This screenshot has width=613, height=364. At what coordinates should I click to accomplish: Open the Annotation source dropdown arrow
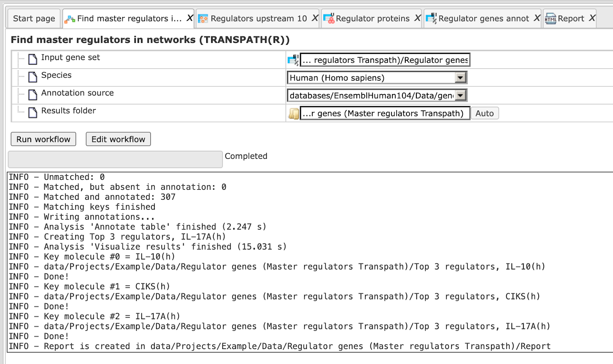[461, 95]
